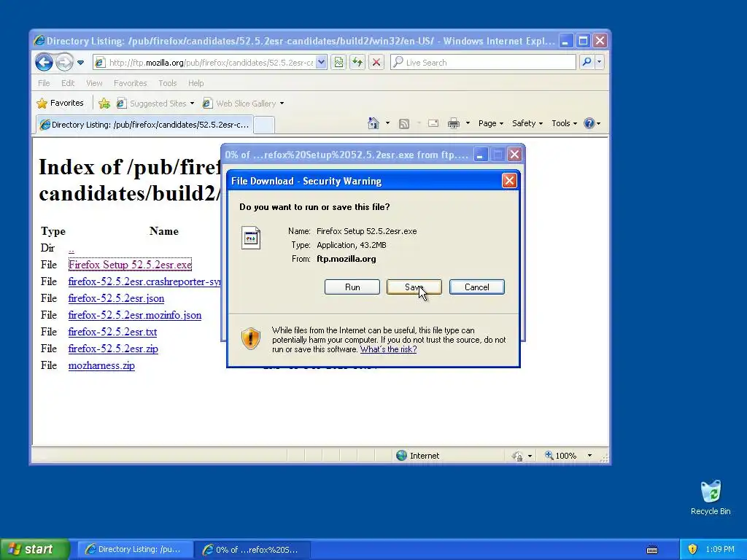747x560 pixels.
Task: Click the Internet zone globe in status bar
Action: (402, 456)
